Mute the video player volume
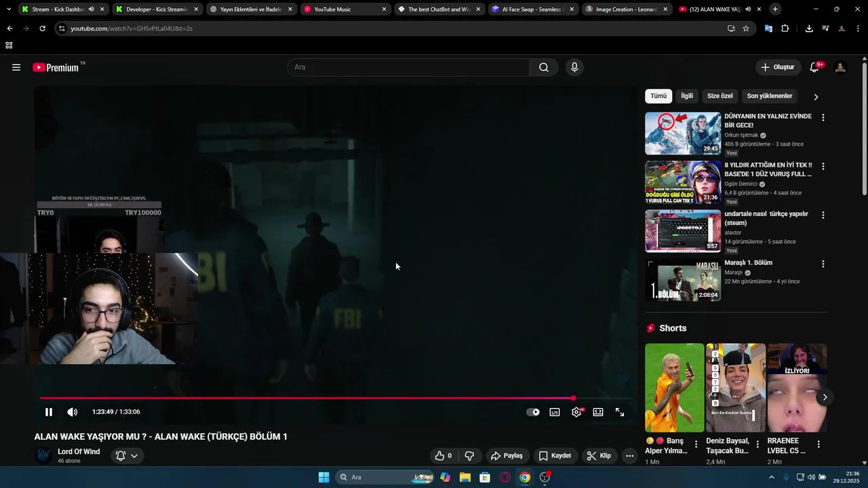868x488 pixels. pos(72,412)
